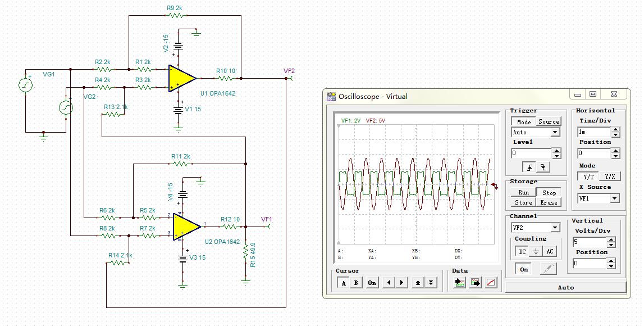
Task: Click the red curve Data icon
Action: [491, 282]
